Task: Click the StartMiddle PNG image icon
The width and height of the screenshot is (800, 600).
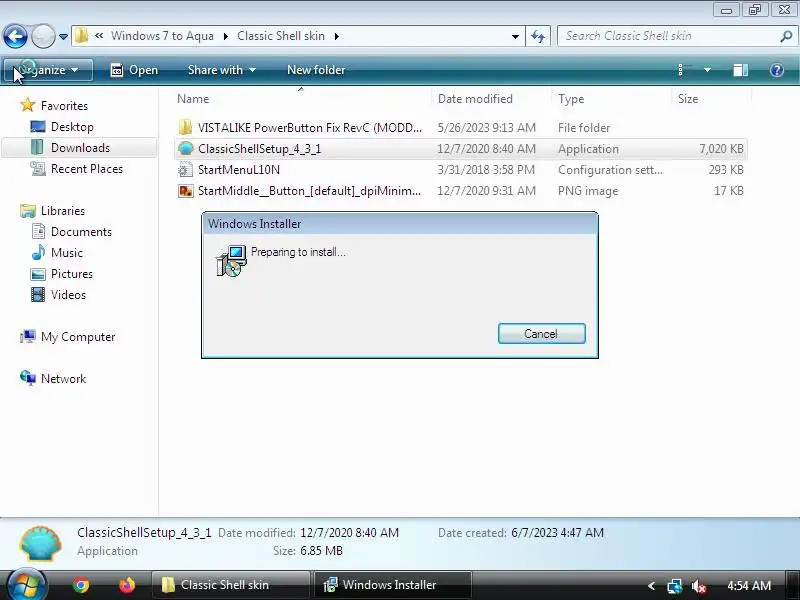Action: tap(185, 191)
